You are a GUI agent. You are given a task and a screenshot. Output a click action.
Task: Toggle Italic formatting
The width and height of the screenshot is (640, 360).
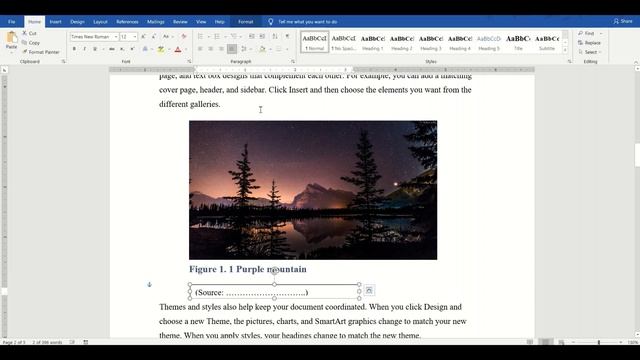point(84,49)
